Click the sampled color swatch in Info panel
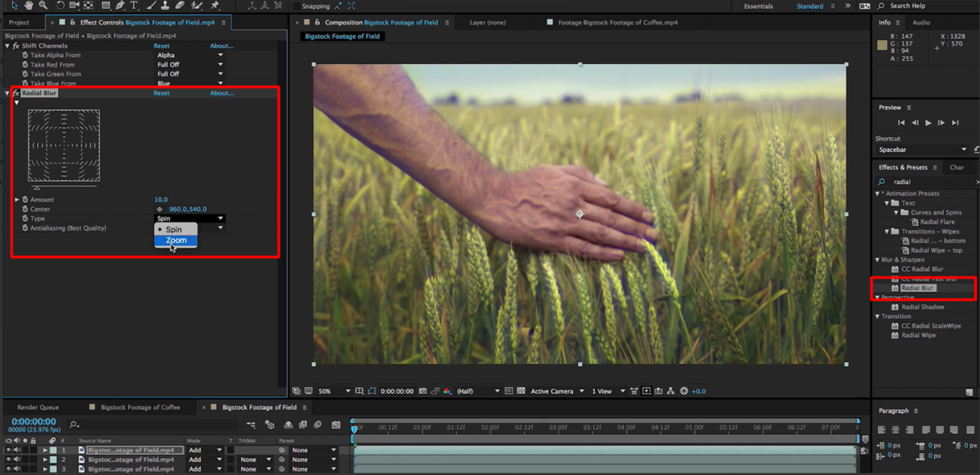Viewport: 980px width, 475px height. point(882,45)
